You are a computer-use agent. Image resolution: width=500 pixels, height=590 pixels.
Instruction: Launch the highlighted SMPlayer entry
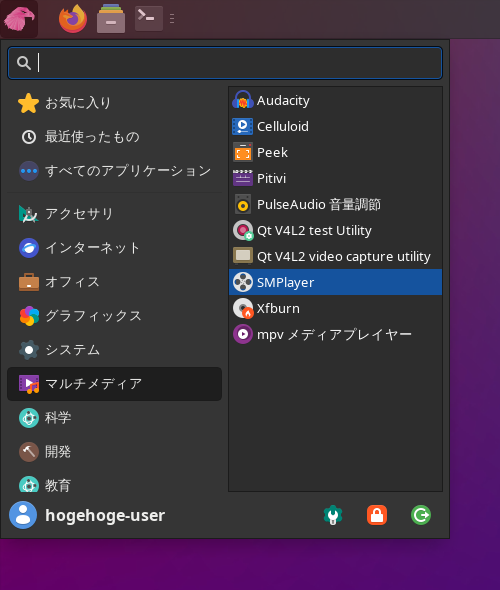point(335,282)
